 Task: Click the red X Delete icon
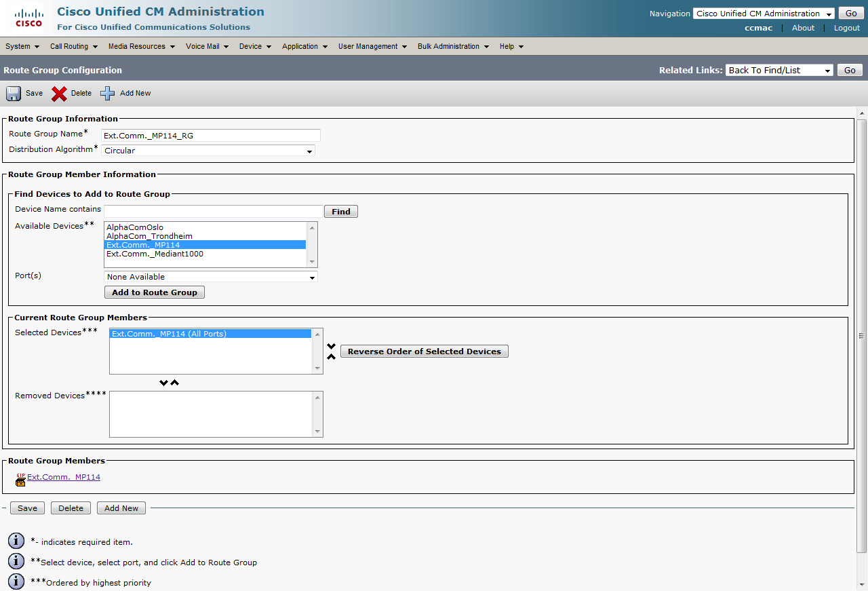pos(60,94)
